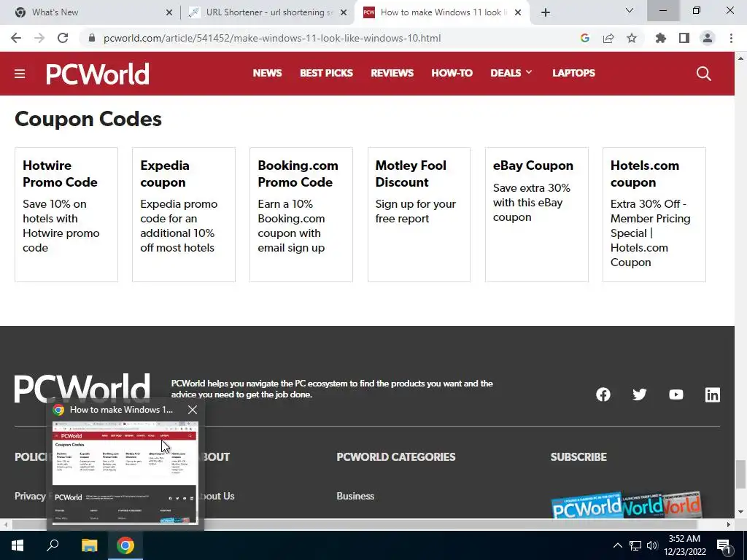This screenshot has width=747, height=560.
Task: Reload the page with the refresh icon
Action: pyautogui.click(x=63, y=38)
